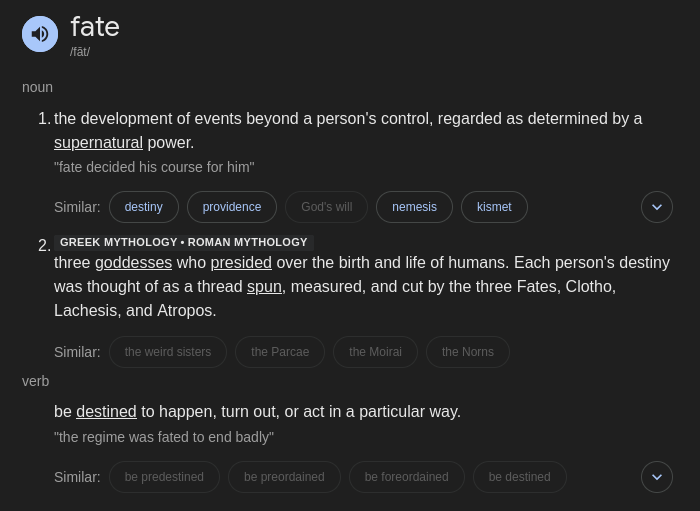Select 'the Parcae' synonym chip

280,352
